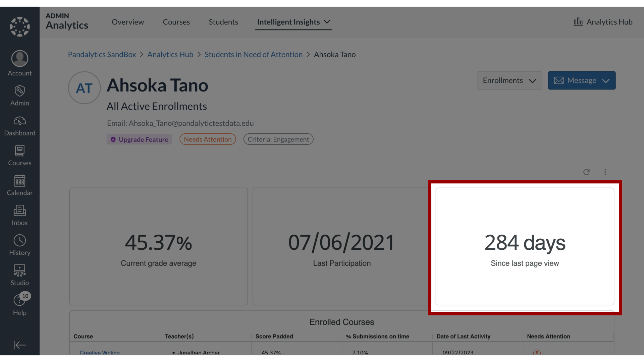Screen dimensions: 644x362
Task: Click the Needs Attention toggle tag
Action: [208, 139]
